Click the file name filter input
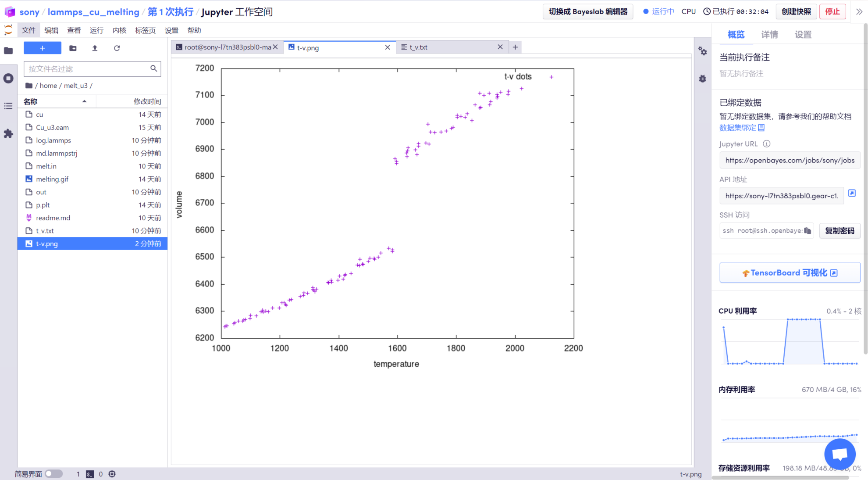The image size is (868, 480). tap(88, 69)
